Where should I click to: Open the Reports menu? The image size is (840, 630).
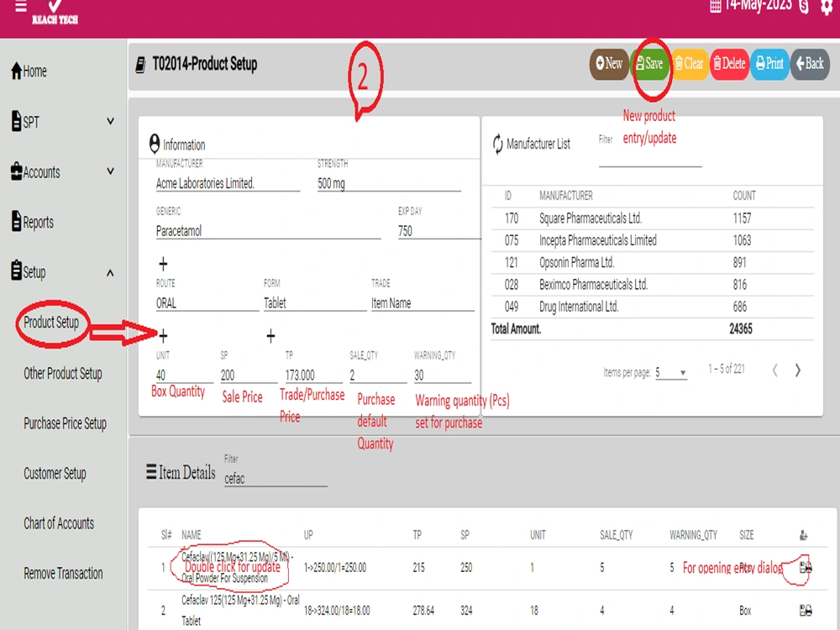click(x=32, y=221)
